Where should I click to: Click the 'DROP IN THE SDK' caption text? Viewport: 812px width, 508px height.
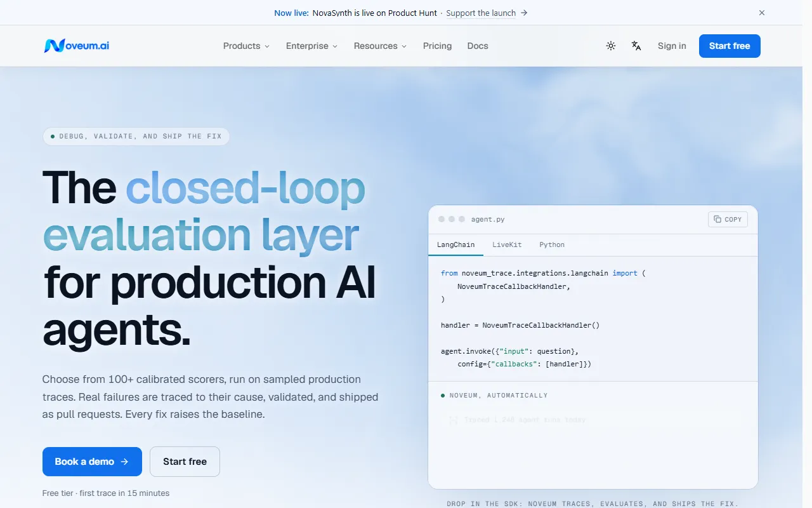pyautogui.click(x=593, y=504)
